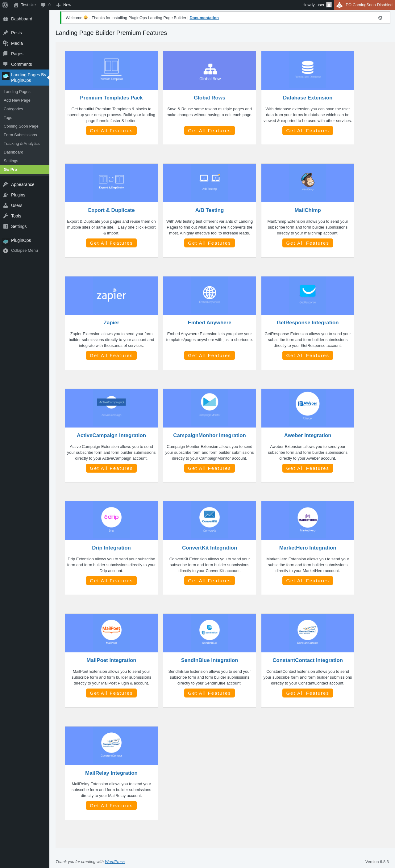Dismiss the welcome notice with the close icon

point(380,18)
